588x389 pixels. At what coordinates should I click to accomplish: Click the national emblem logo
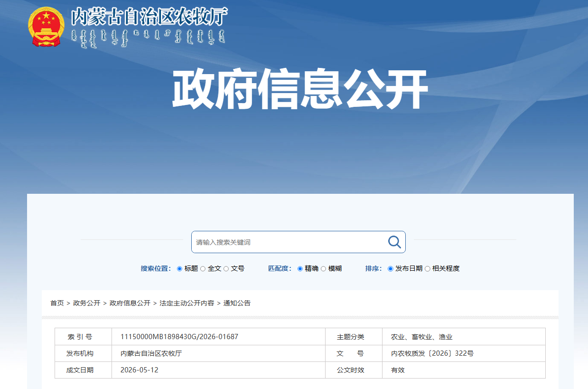(46, 27)
